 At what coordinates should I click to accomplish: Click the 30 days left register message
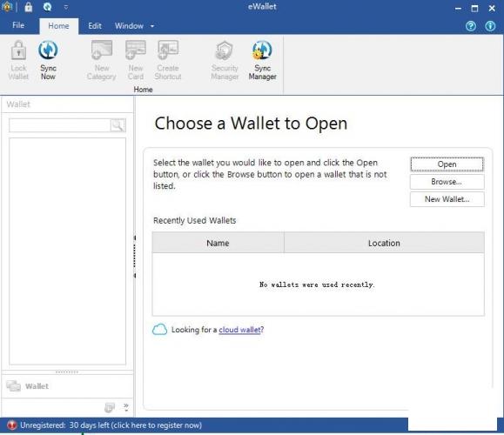(x=111, y=425)
